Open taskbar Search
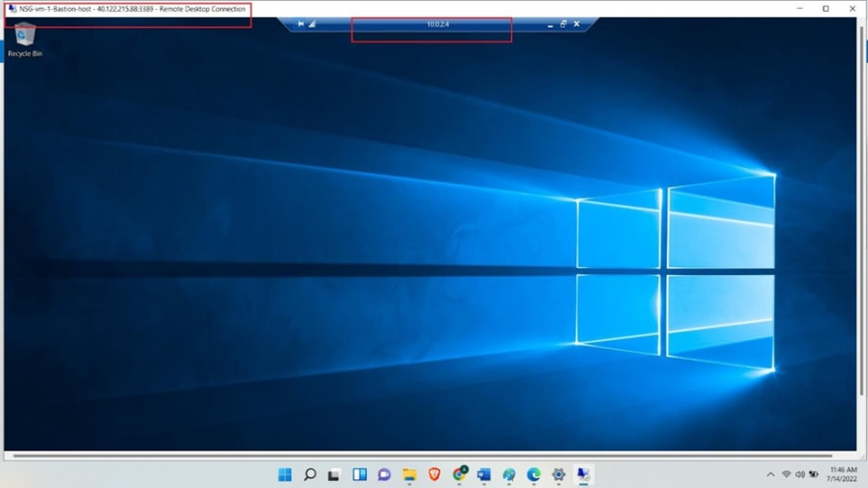The image size is (868, 488). coord(310,475)
